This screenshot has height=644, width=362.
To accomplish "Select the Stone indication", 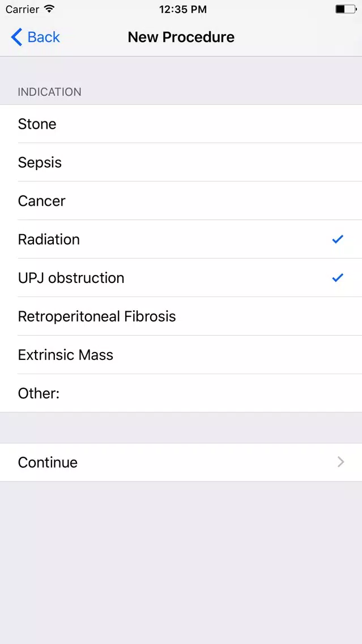I will click(x=181, y=124).
